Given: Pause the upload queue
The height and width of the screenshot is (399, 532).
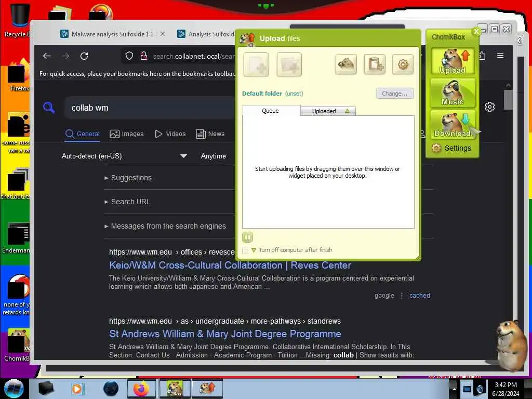Looking at the screenshot, I should (x=247, y=237).
